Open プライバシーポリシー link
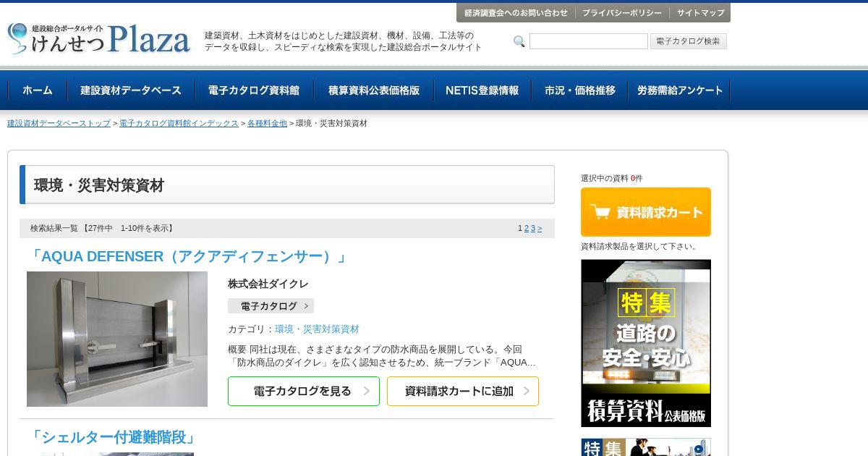 pos(622,13)
